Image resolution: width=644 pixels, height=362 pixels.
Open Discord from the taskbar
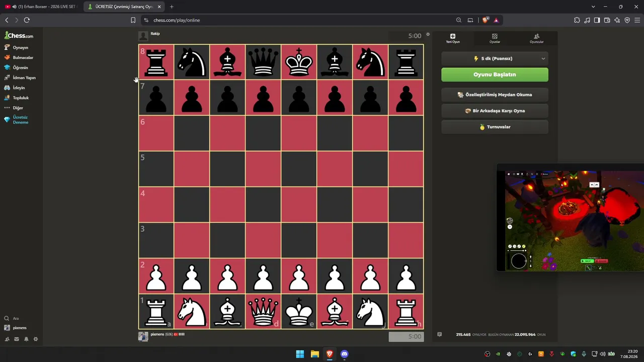pos(344,354)
